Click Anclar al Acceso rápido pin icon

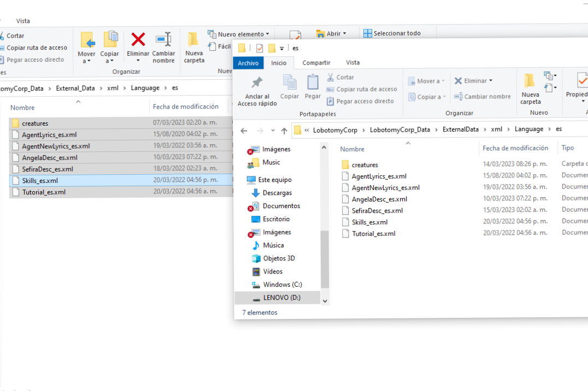(257, 82)
